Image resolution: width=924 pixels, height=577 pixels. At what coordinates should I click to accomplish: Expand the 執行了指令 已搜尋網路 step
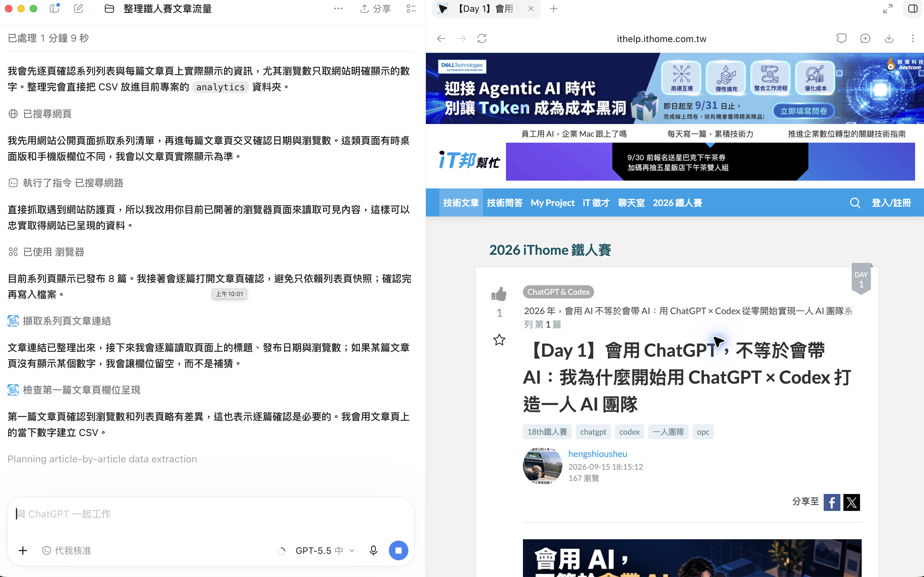point(66,183)
